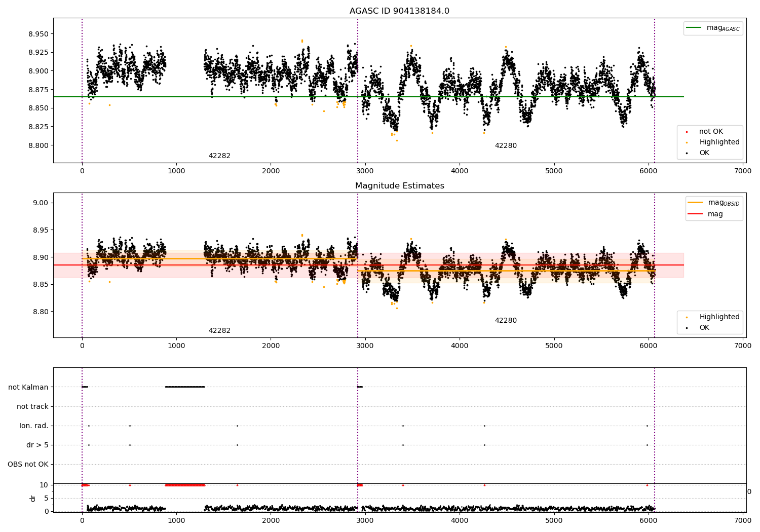Click the 'not Kalman' row label
Image resolution: width=760 pixels, height=532 pixels.
28,387
